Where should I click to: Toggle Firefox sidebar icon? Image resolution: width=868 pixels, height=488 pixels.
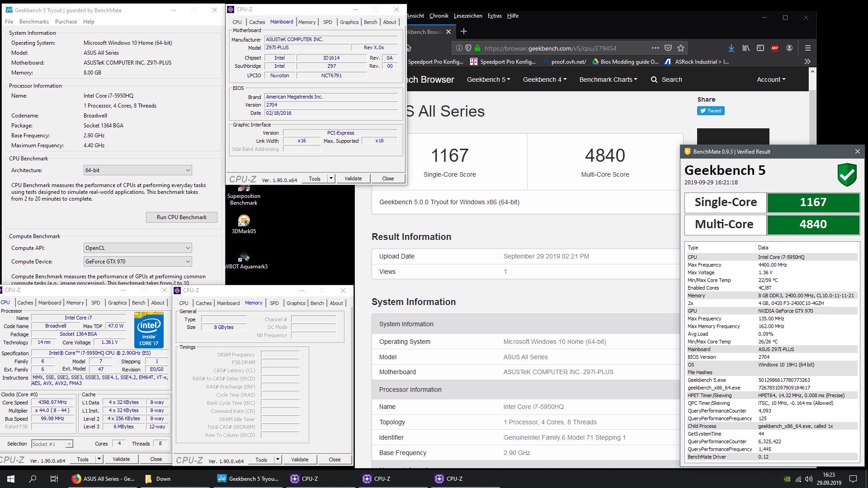click(x=760, y=48)
